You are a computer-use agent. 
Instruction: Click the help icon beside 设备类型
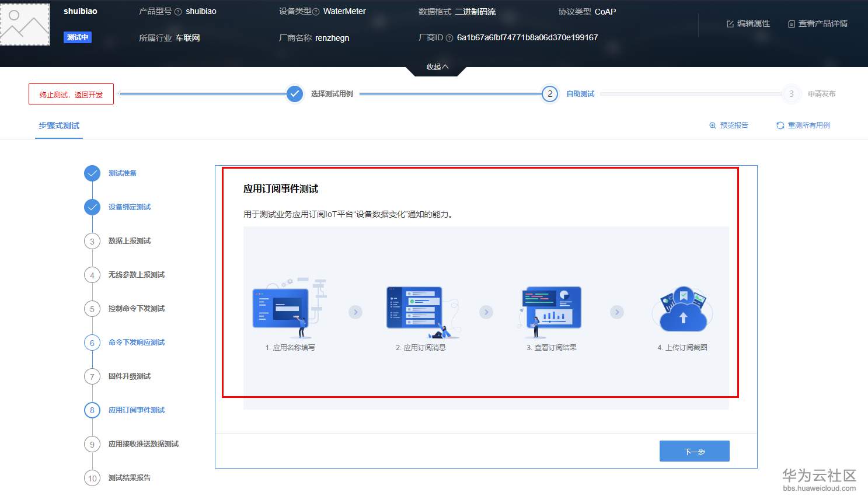316,12
